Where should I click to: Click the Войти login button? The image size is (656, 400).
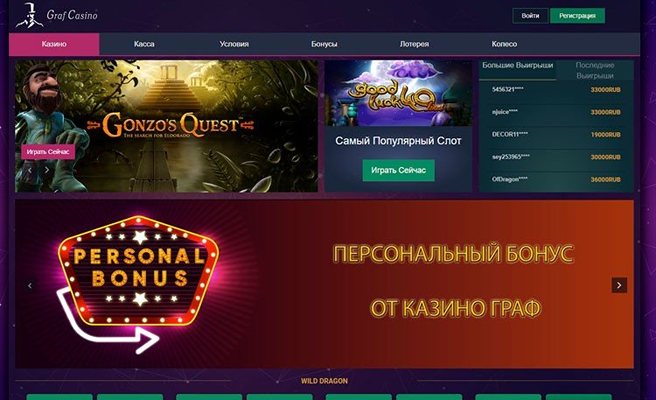(530, 16)
